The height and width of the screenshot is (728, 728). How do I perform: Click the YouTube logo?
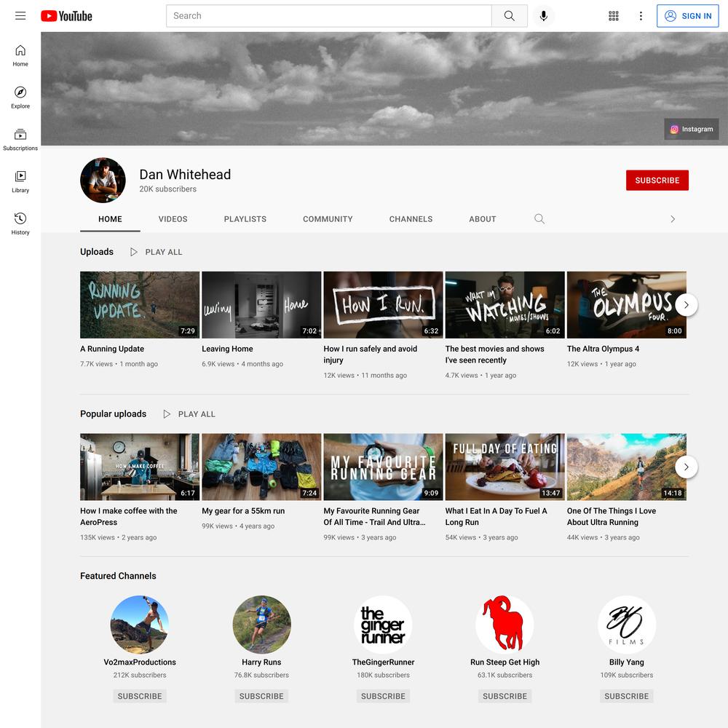point(66,16)
